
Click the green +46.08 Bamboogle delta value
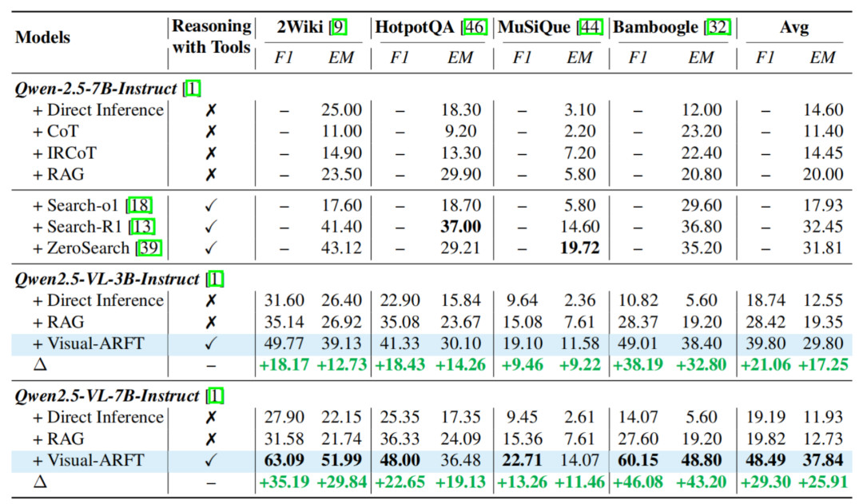tap(638, 482)
